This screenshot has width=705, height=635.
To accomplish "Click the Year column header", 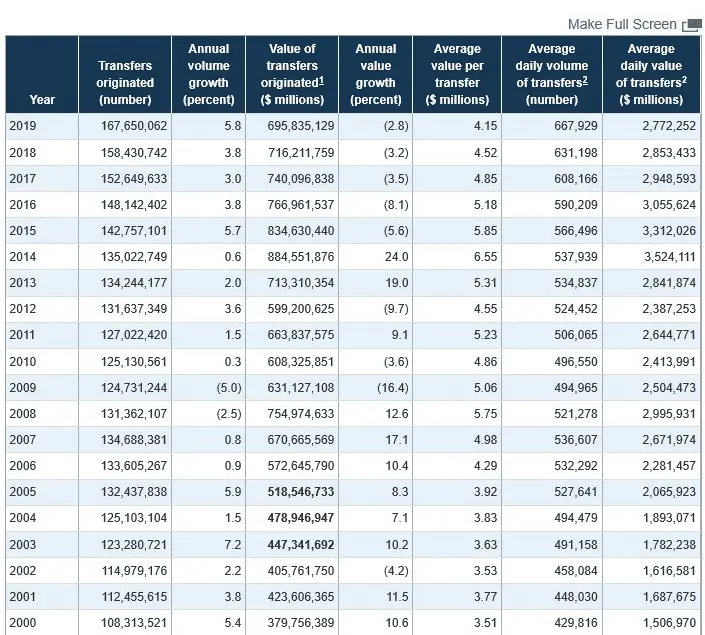I will 42,99.
